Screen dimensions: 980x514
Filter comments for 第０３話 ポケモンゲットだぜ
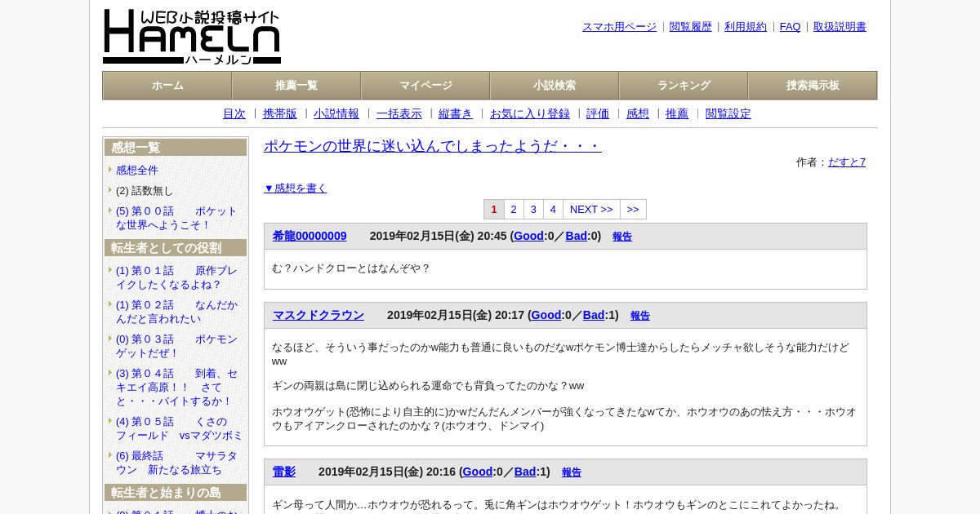click(x=176, y=346)
